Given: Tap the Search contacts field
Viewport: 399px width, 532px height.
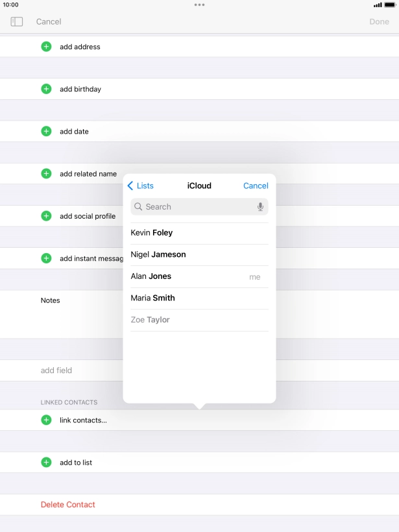Looking at the screenshot, I should pyautogui.click(x=195, y=207).
